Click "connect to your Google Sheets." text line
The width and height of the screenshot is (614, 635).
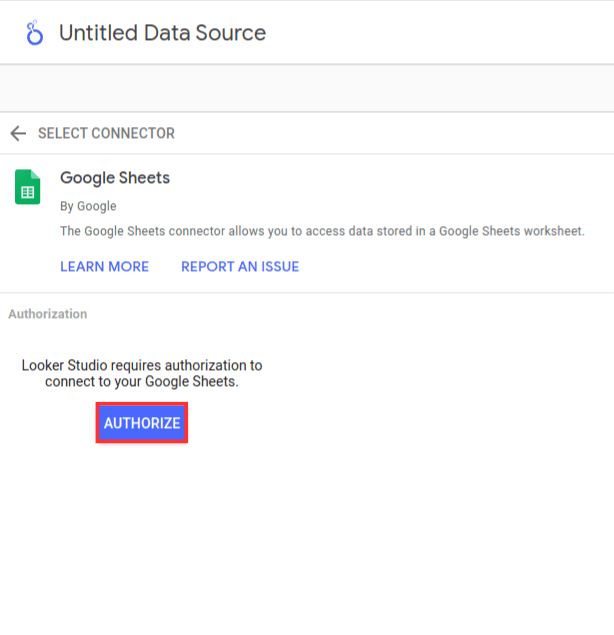pos(142,382)
